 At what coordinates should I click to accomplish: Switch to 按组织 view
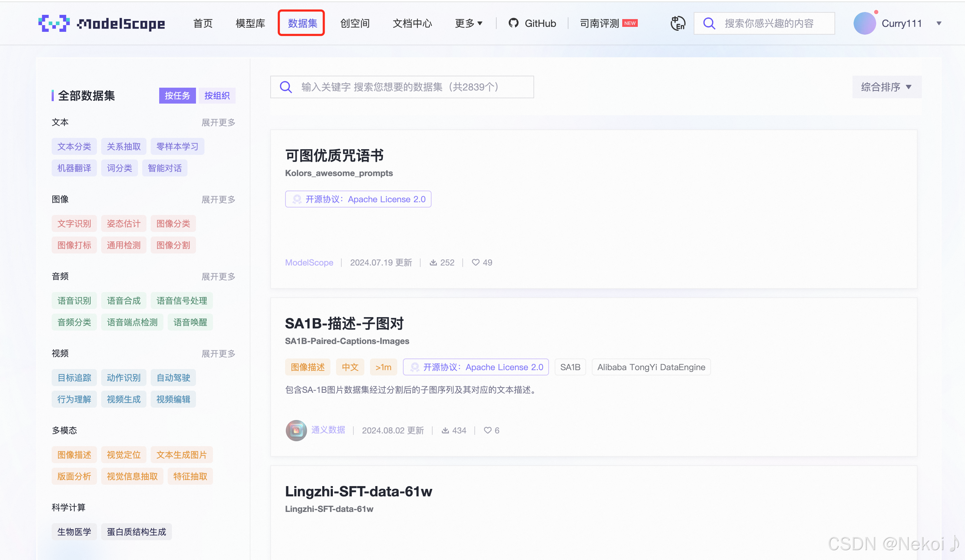pos(217,96)
